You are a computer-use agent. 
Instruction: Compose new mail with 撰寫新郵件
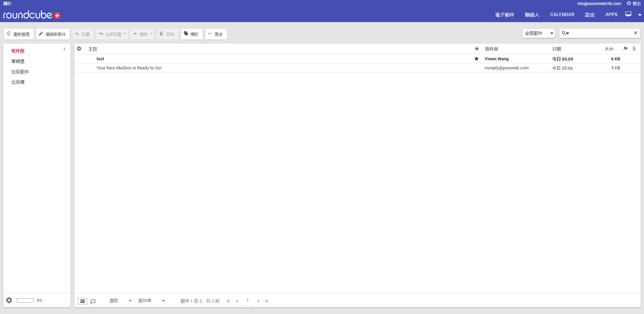coord(53,34)
